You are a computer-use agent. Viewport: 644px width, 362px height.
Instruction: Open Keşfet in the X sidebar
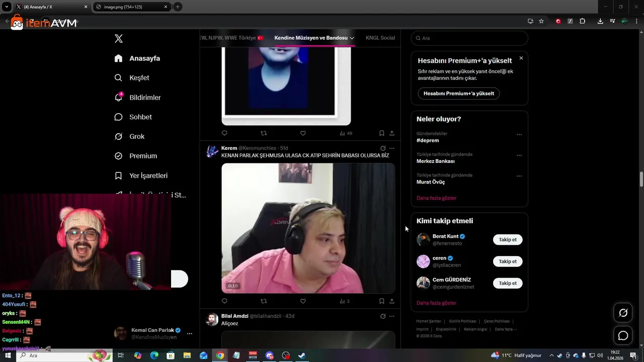point(132,78)
